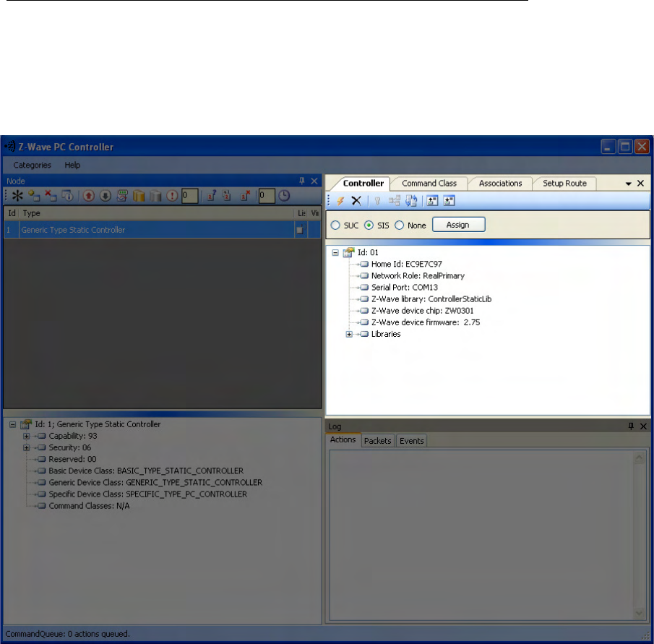Click the remove node icon with red X
Screen dimensions: 654x644
(x=51, y=196)
